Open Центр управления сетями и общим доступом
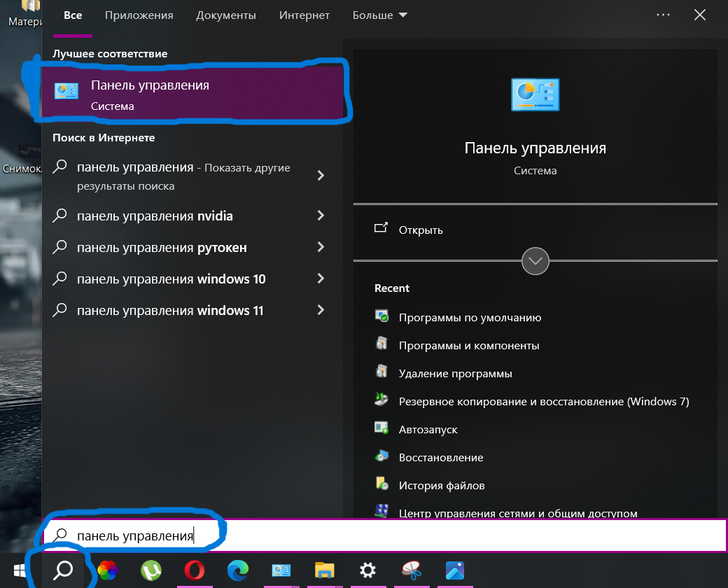This screenshot has width=728, height=588. [x=518, y=513]
